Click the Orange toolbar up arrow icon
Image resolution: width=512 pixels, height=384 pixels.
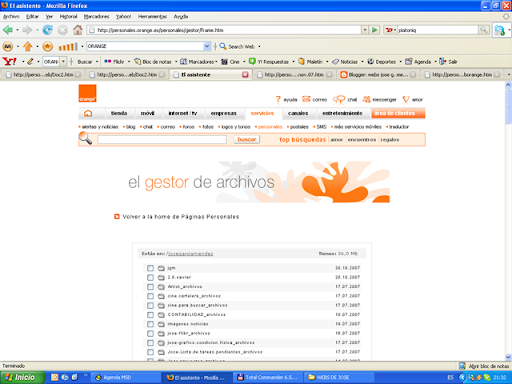coord(28,46)
